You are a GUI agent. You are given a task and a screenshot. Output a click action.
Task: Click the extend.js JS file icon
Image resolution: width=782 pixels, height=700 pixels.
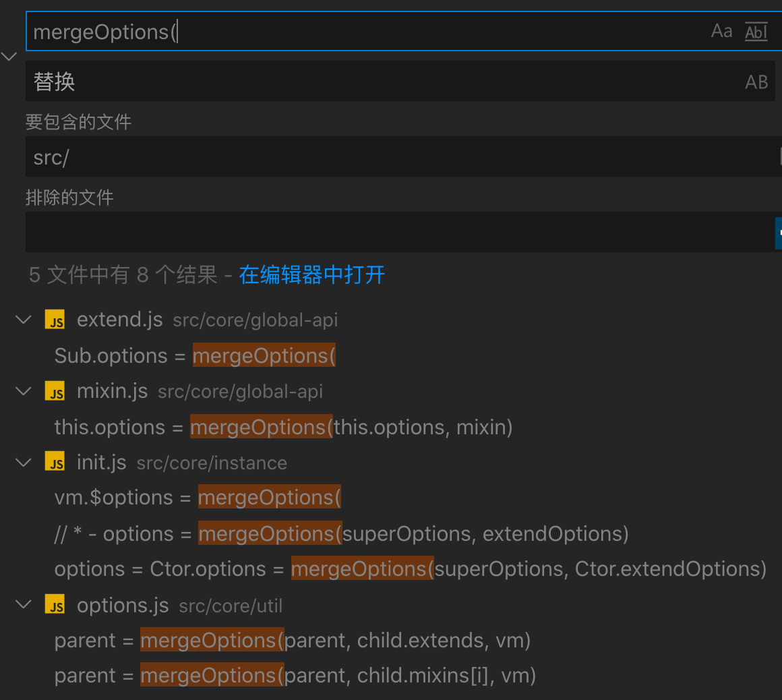pyautogui.click(x=55, y=320)
